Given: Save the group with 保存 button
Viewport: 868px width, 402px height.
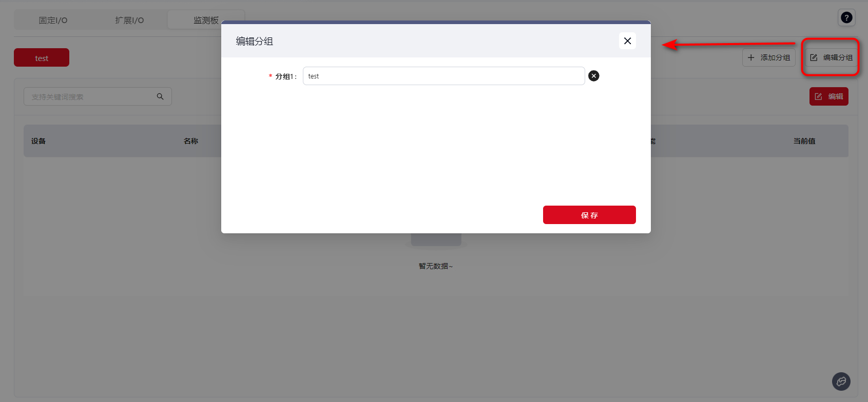Looking at the screenshot, I should coord(589,215).
